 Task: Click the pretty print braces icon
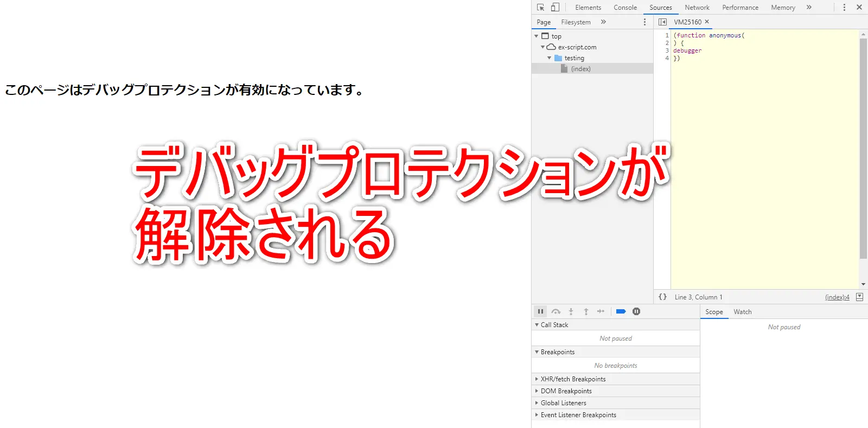[662, 297]
